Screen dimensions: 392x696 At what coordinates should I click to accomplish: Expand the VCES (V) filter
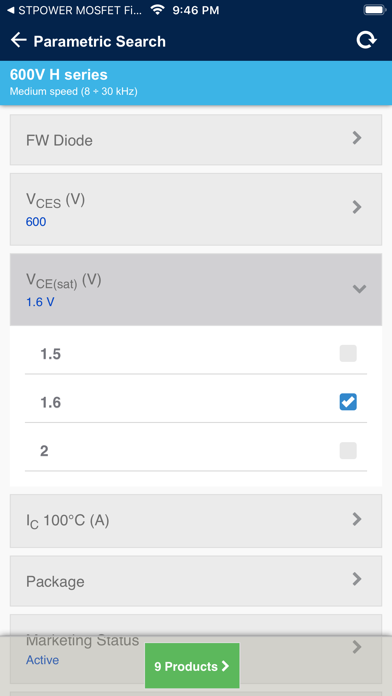click(x=196, y=209)
